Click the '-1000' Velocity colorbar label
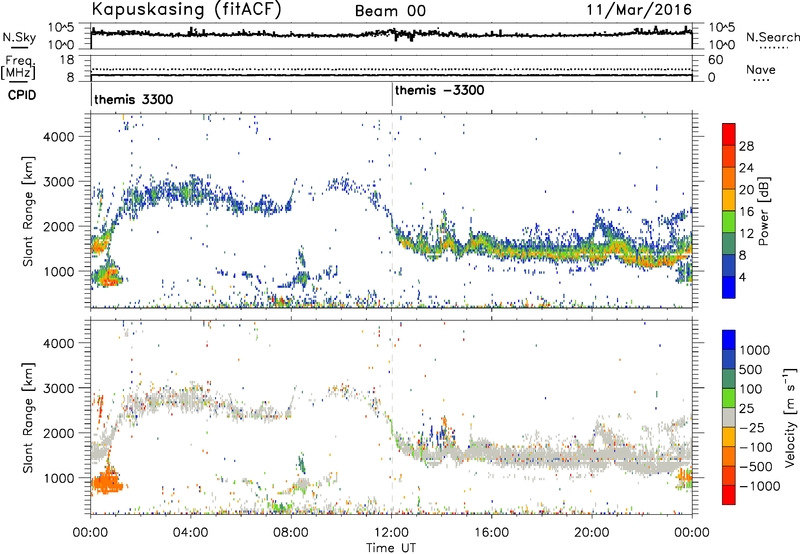 (x=759, y=486)
